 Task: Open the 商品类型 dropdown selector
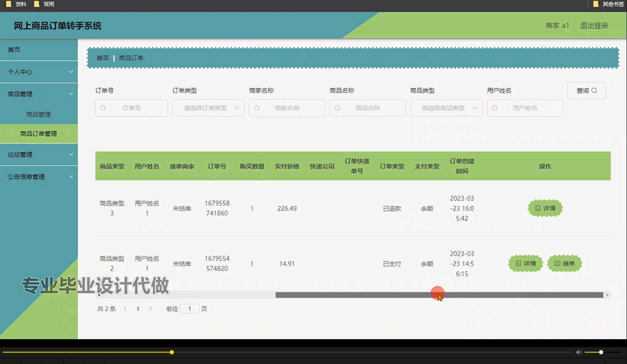point(446,108)
